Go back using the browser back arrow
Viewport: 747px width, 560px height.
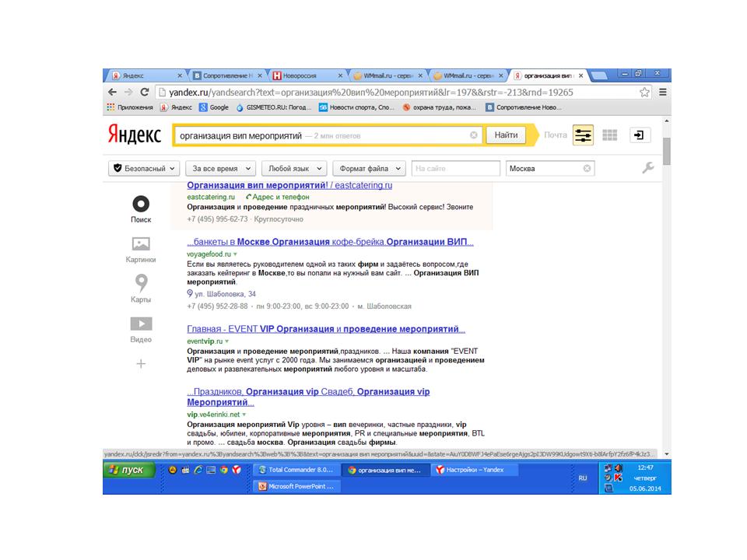pyautogui.click(x=112, y=92)
